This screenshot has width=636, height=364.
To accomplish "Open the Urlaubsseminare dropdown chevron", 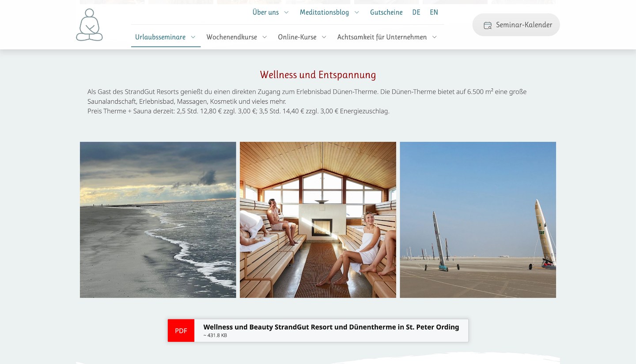I will [193, 37].
